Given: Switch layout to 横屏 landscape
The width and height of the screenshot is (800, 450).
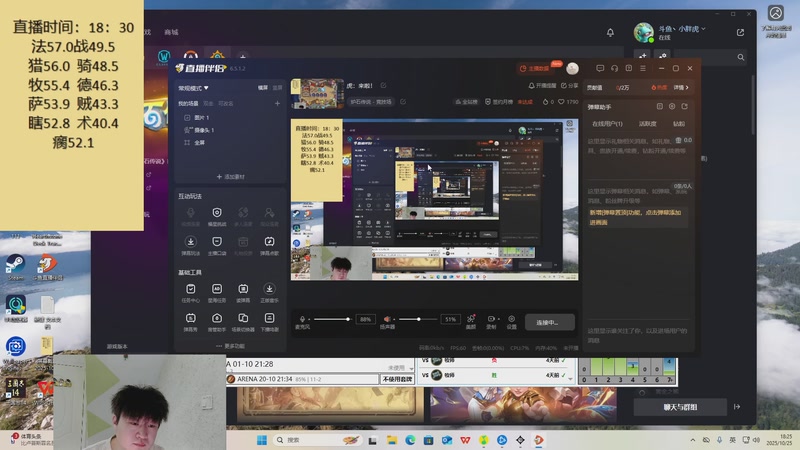Looking at the screenshot, I should tap(263, 88).
